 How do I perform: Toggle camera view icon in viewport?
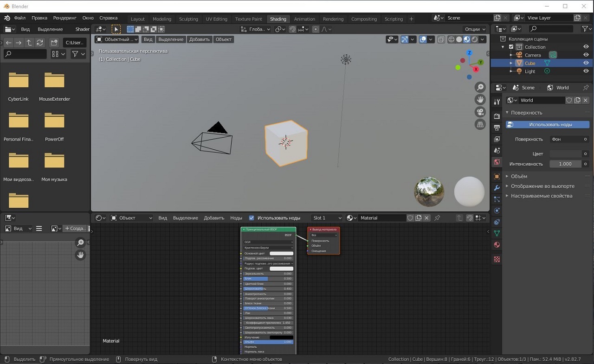[x=480, y=112]
